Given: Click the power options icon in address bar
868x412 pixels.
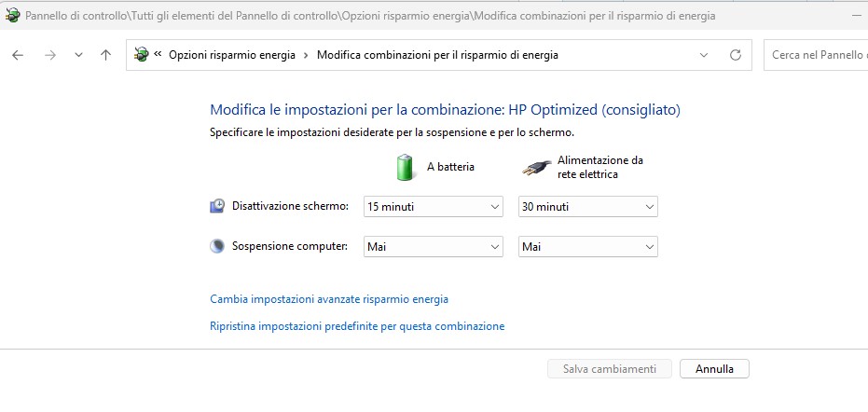Looking at the screenshot, I should [142, 55].
